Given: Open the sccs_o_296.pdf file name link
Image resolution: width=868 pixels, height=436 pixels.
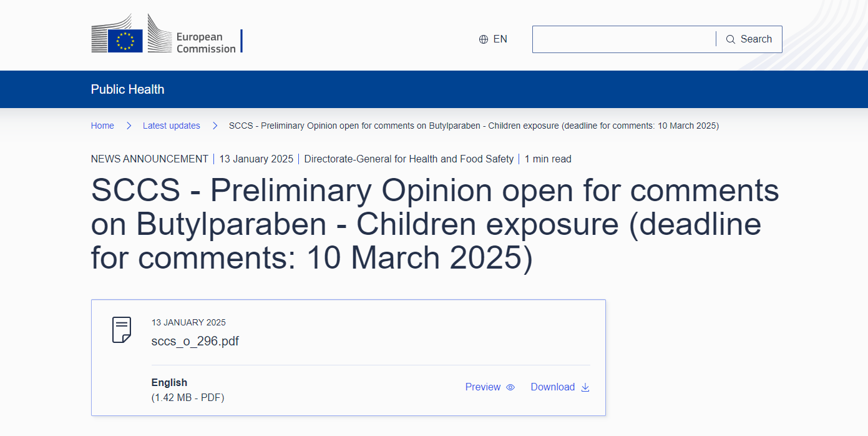Looking at the screenshot, I should tap(195, 341).
